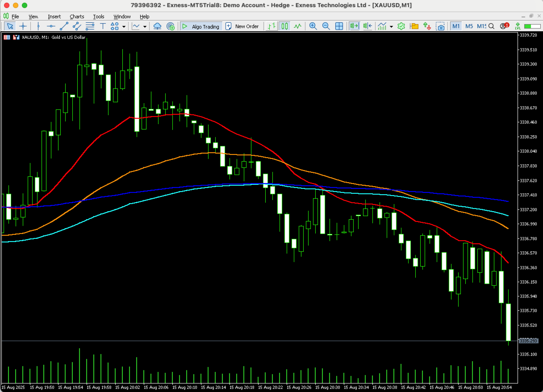This screenshot has width=543, height=392.
Task: Open the Insert menu
Action: click(x=54, y=17)
